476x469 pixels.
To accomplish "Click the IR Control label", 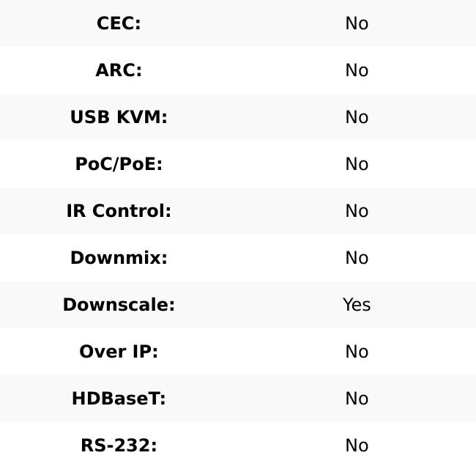I will (x=119, y=211).
